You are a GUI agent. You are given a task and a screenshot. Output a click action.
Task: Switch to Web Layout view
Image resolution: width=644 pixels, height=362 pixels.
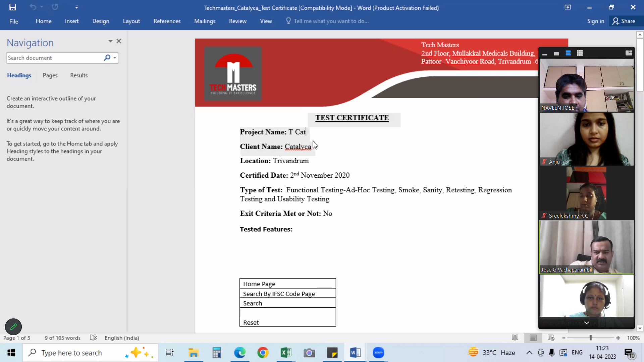551,338
